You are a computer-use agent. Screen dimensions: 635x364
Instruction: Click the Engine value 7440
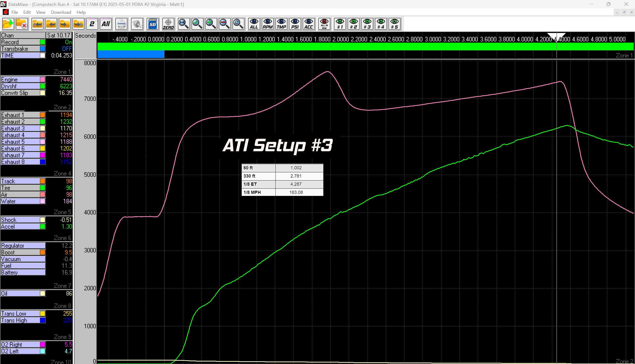[x=66, y=80]
